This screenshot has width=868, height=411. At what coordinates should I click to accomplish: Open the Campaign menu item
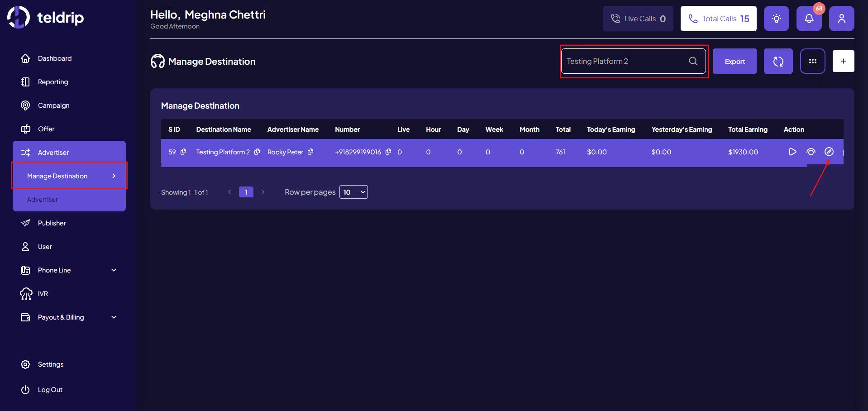53,105
